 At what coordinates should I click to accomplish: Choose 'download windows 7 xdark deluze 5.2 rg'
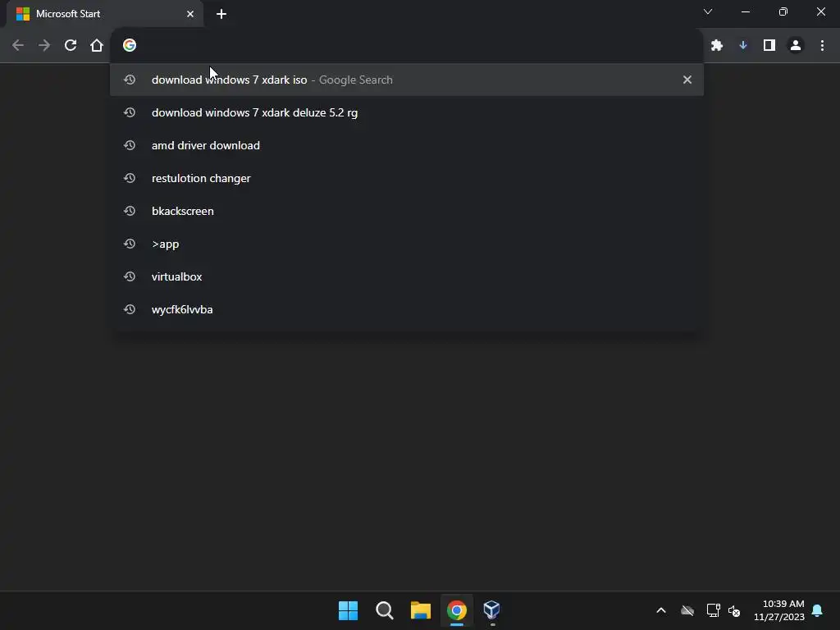coord(407,112)
